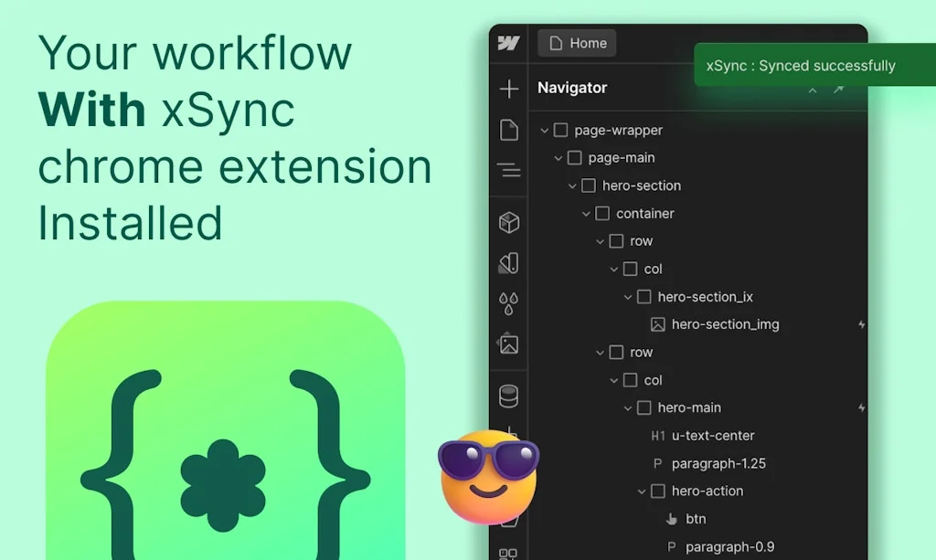936x560 pixels.
Task: Open the Interactions droplets icon
Action: (x=509, y=301)
